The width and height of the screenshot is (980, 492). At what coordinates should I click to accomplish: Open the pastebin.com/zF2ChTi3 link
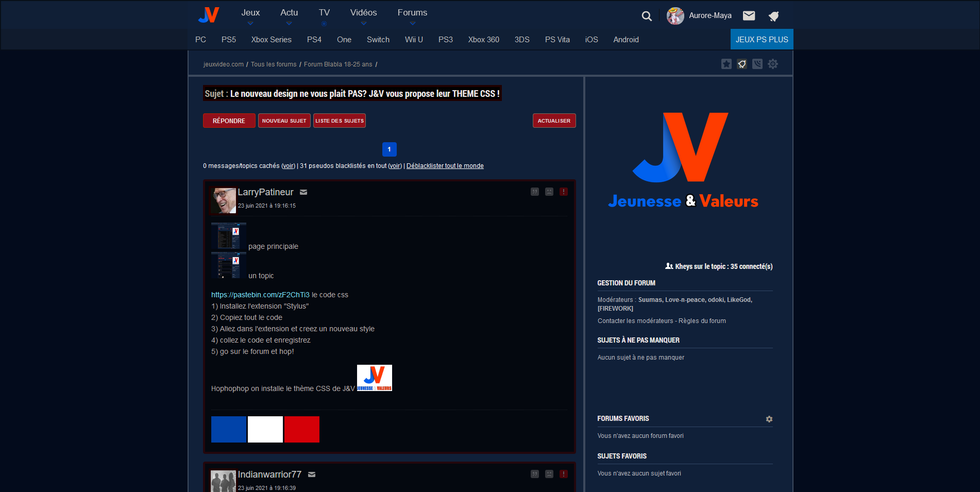point(260,295)
